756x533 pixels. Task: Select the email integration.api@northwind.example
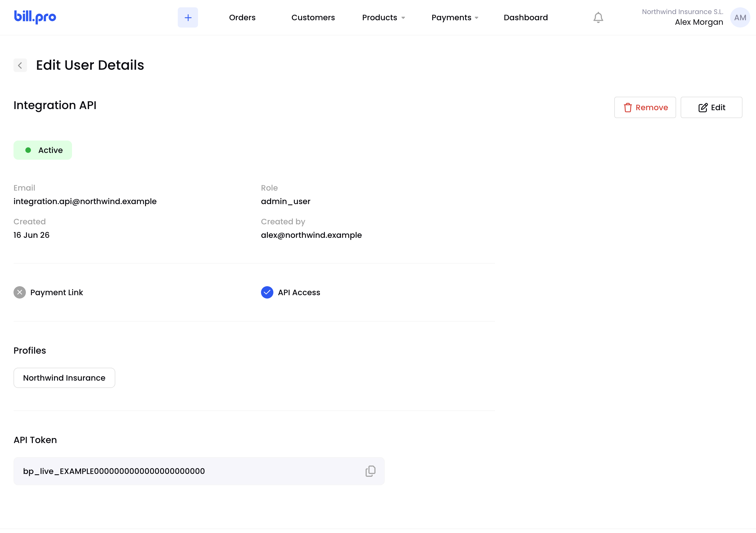coord(85,201)
